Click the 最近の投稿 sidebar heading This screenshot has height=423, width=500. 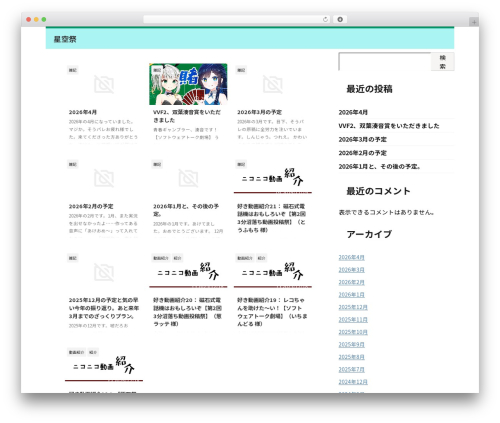(369, 89)
